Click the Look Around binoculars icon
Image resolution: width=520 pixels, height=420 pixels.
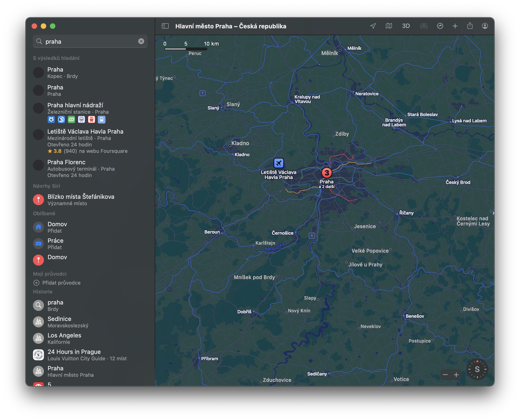pos(424,26)
